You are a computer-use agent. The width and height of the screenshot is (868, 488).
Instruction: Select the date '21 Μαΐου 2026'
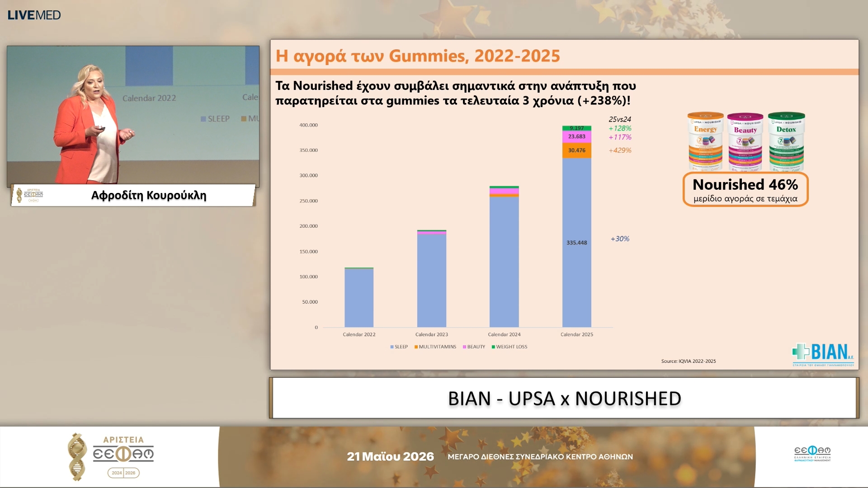[x=390, y=457]
